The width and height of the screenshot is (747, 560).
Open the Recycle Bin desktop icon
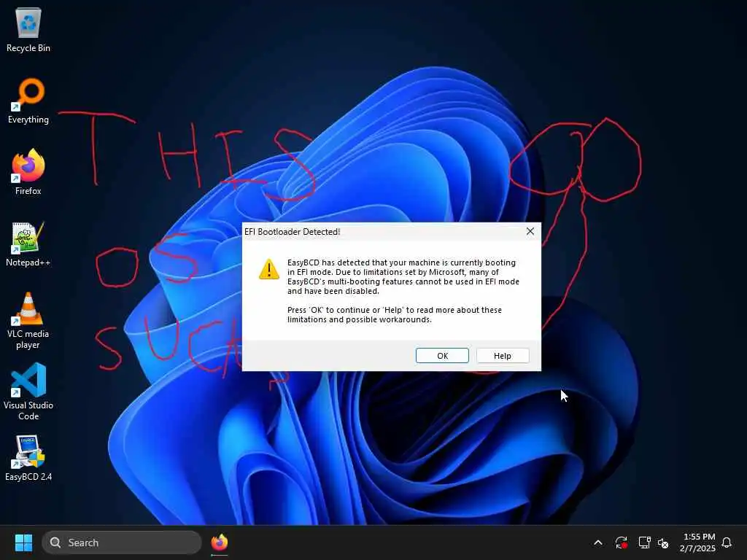(28, 29)
